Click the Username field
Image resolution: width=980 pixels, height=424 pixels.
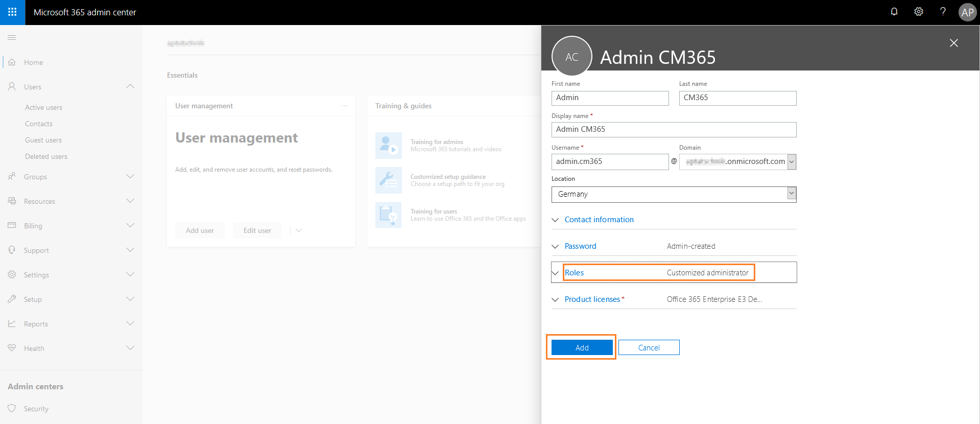tap(610, 162)
